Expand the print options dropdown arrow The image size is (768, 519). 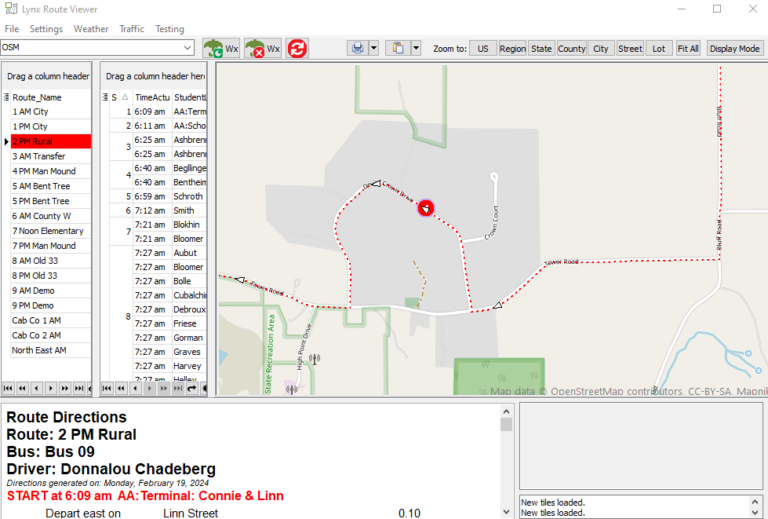(373, 48)
